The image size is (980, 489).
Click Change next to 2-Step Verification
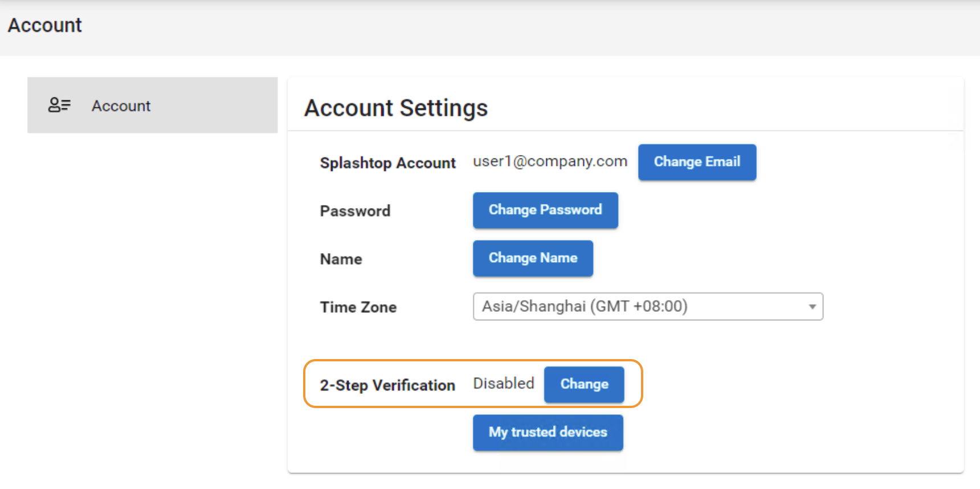coord(584,384)
